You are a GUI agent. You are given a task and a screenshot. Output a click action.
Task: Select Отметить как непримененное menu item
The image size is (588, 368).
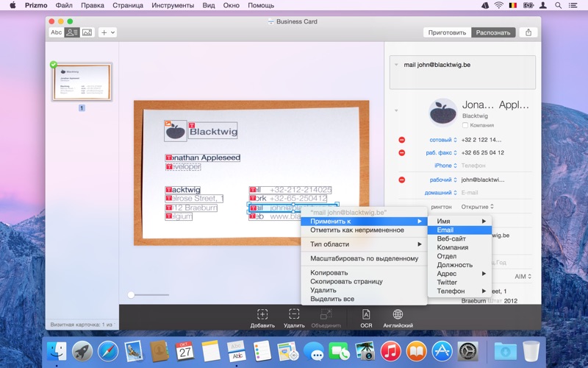pyautogui.click(x=364, y=230)
